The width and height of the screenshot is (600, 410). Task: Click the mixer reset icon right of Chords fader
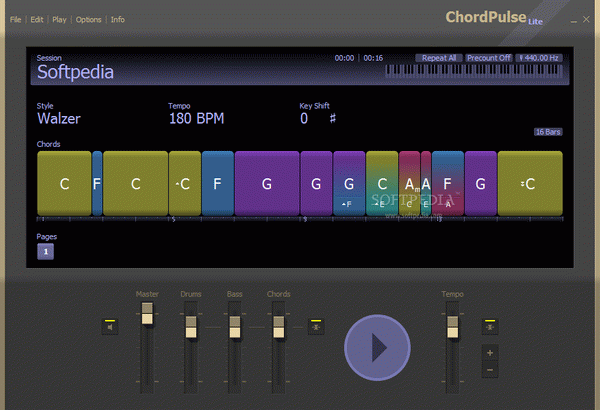(x=316, y=327)
